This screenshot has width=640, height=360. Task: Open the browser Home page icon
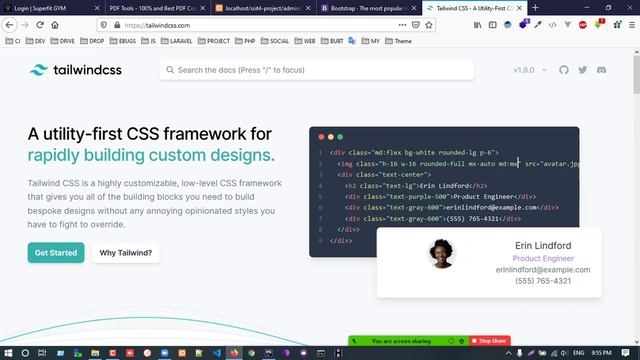(x=55, y=25)
